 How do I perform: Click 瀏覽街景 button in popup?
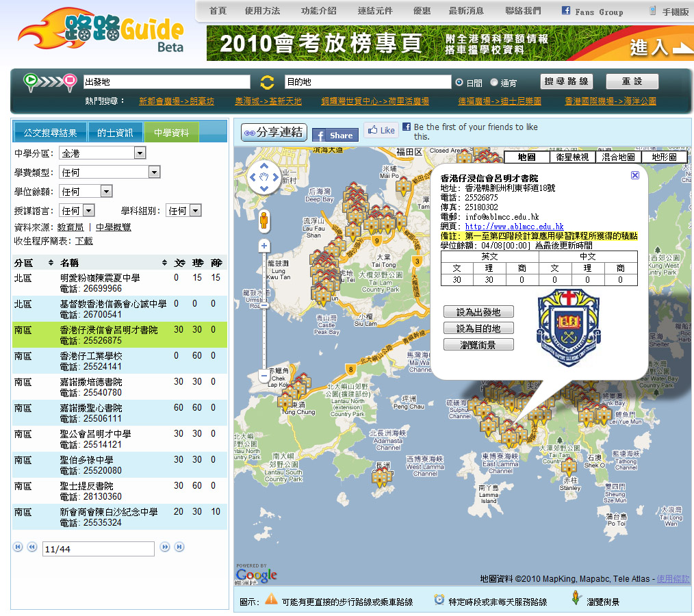pyautogui.click(x=478, y=344)
